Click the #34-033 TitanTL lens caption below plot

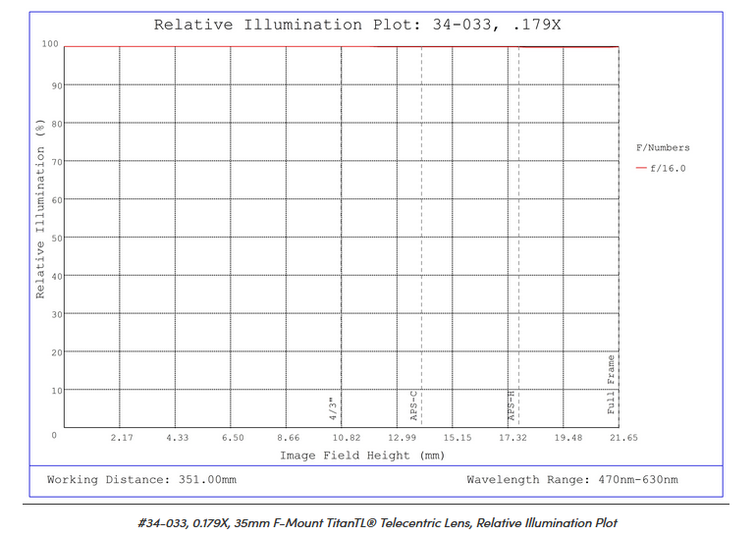click(x=377, y=522)
